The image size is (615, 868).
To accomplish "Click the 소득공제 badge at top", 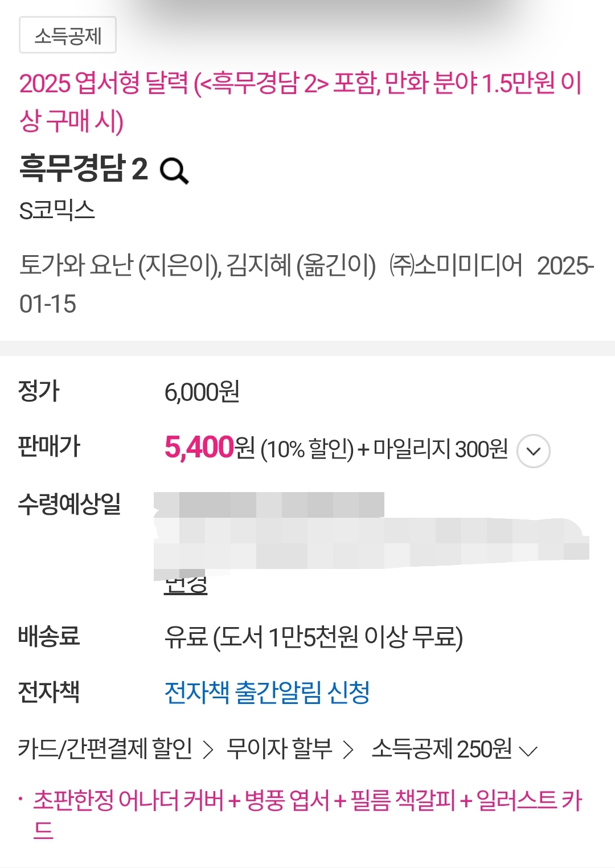I will (x=68, y=35).
